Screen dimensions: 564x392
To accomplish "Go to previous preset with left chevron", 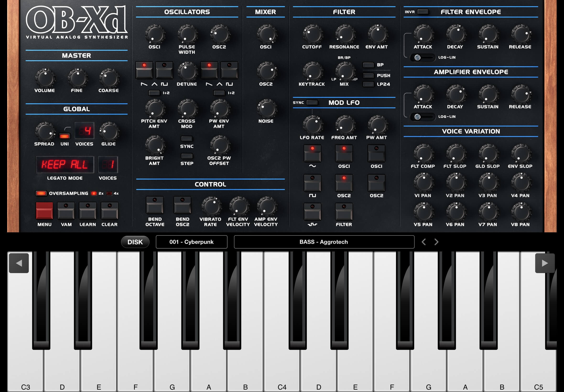I will tap(423, 242).
